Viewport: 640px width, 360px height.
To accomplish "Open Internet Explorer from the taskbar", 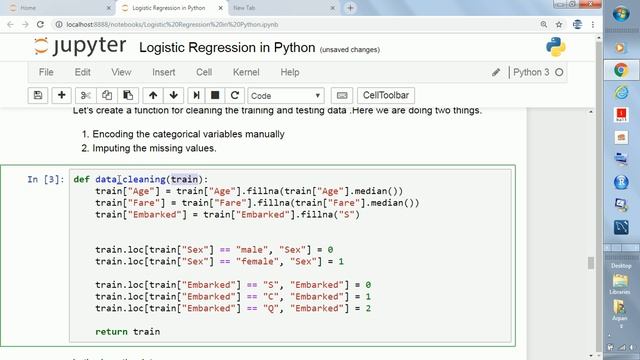I will [x=621, y=93].
